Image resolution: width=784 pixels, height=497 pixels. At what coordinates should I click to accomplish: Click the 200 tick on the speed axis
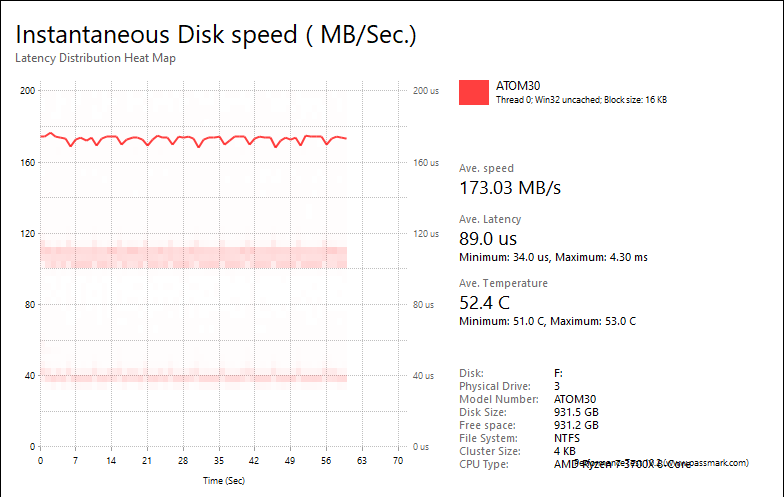[x=28, y=90]
